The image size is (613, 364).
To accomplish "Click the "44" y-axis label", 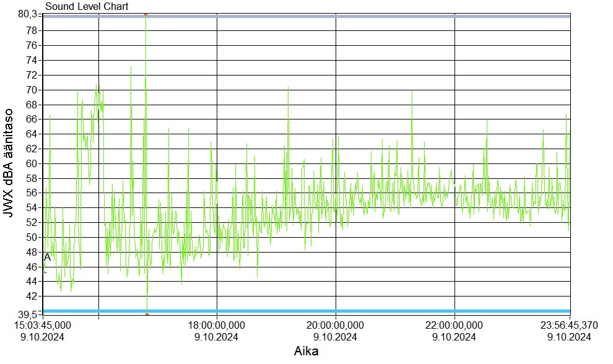I will [32, 282].
